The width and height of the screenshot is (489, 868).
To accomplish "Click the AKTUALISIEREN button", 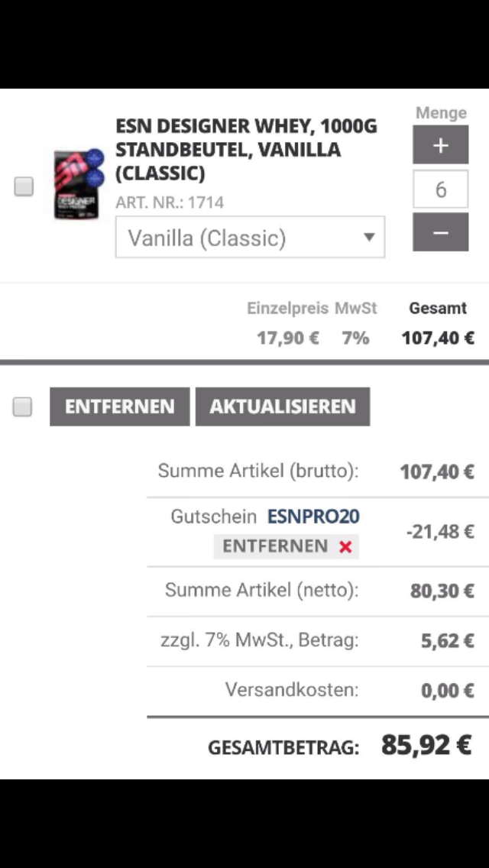I will click(283, 406).
